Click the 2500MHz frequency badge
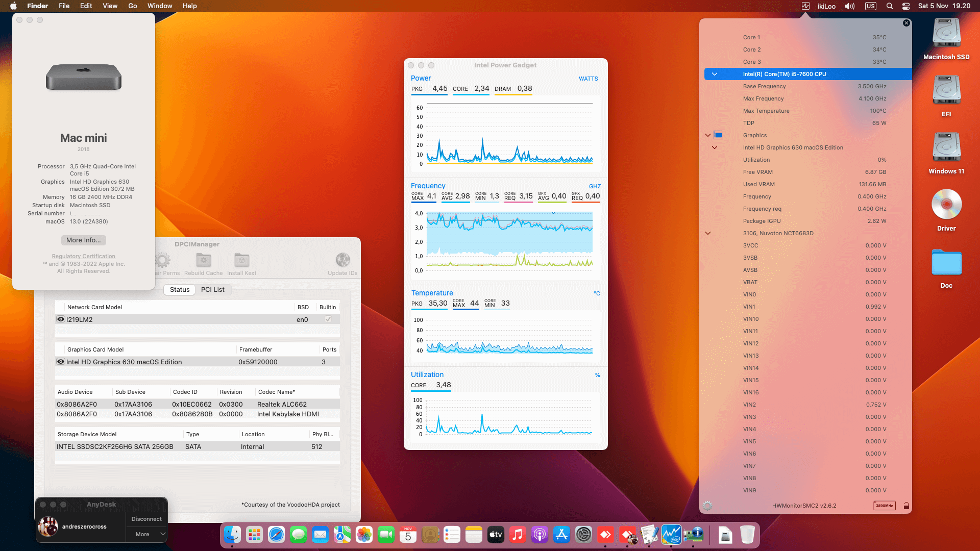Viewport: 980px width, 551px height. pyautogui.click(x=884, y=506)
